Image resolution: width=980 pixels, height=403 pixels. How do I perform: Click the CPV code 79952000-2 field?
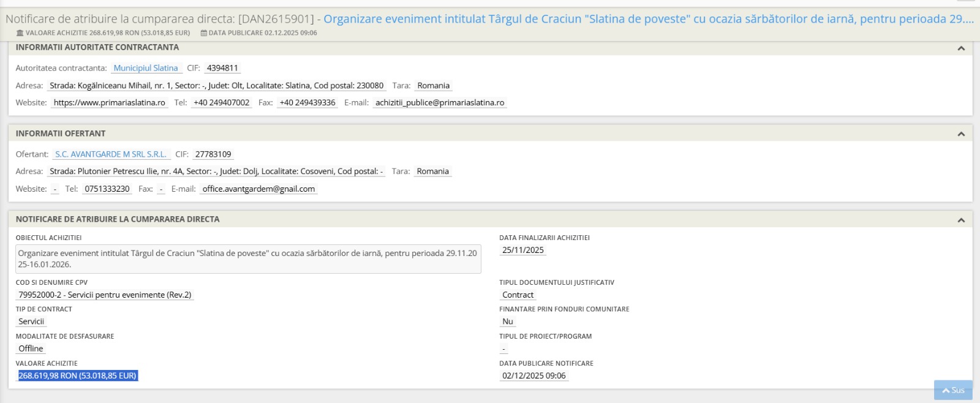(105, 295)
